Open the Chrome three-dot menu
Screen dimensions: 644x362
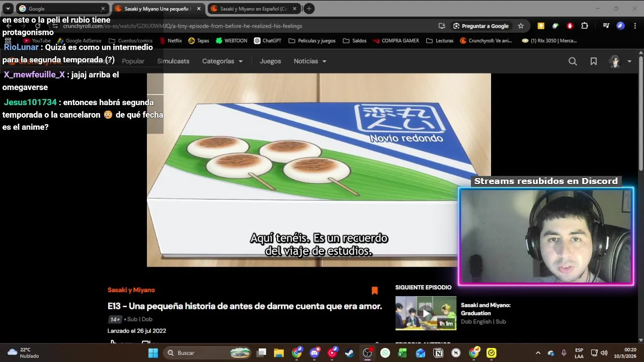point(635,26)
